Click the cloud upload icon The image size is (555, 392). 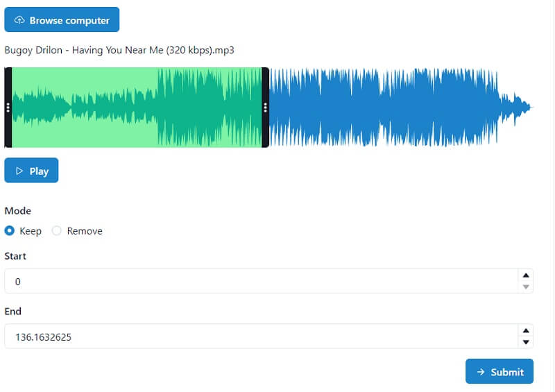[x=19, y=20]
